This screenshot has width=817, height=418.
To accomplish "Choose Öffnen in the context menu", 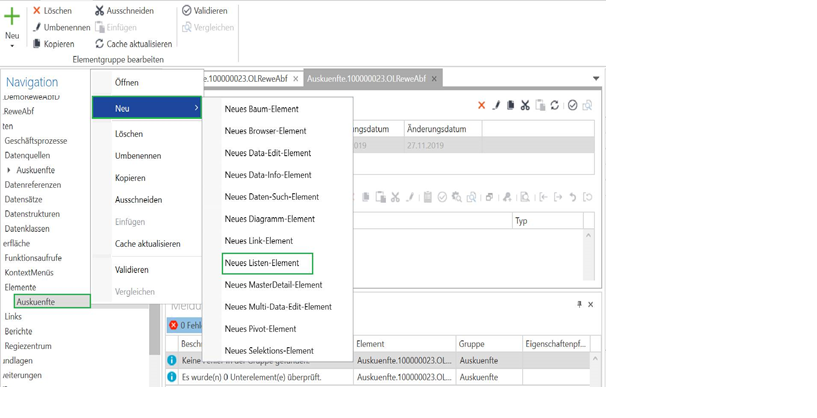I will click(127, 83).
